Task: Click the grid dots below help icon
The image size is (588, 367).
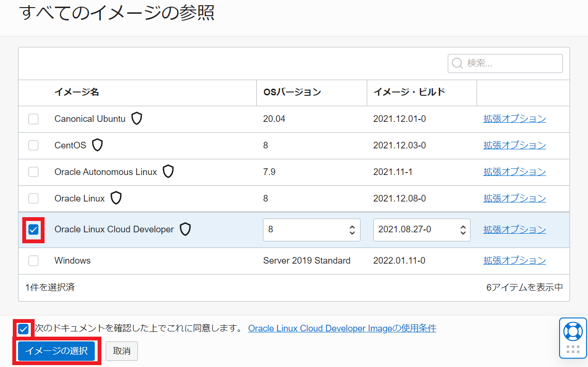Action: point(573,350)
